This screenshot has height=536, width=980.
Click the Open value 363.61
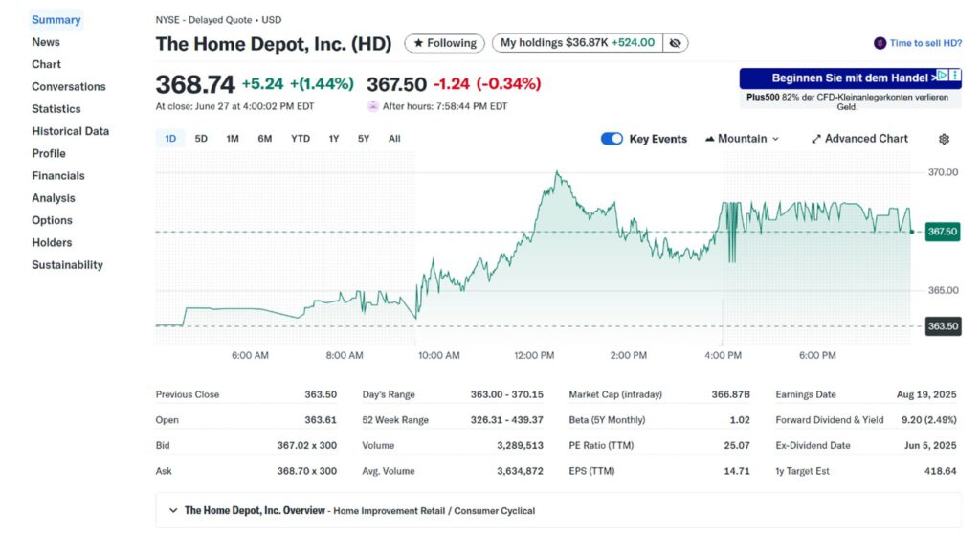point(321,420)
